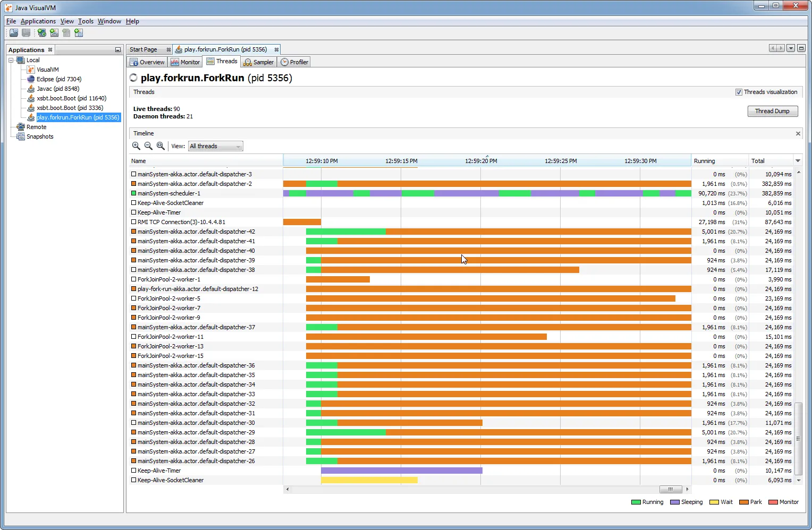Click the Load Snapshot toolbar icon
Image resolution: width=812 pixels, height=530 pixels.
click(x=14, y=33)
